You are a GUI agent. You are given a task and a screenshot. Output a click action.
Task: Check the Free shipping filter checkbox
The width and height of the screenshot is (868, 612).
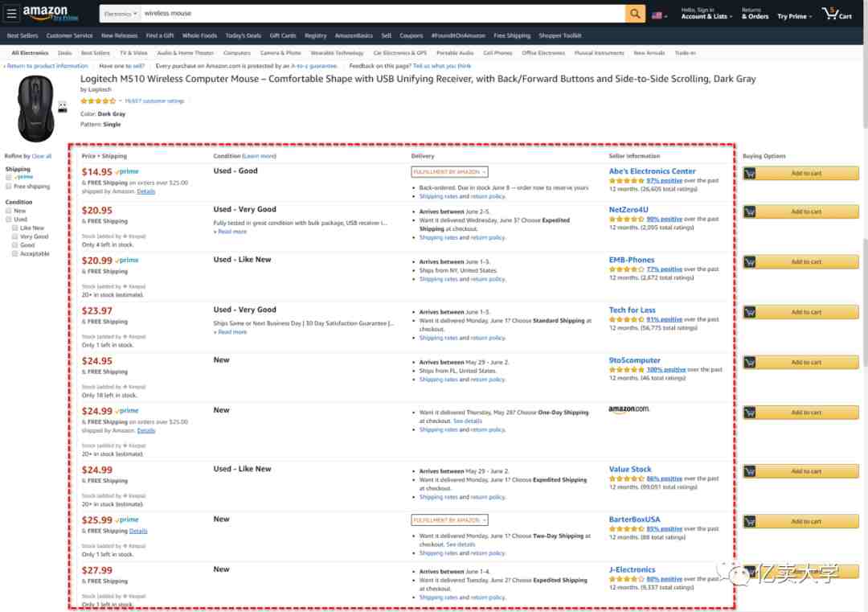pyautogui.click(x=8, y=187)
